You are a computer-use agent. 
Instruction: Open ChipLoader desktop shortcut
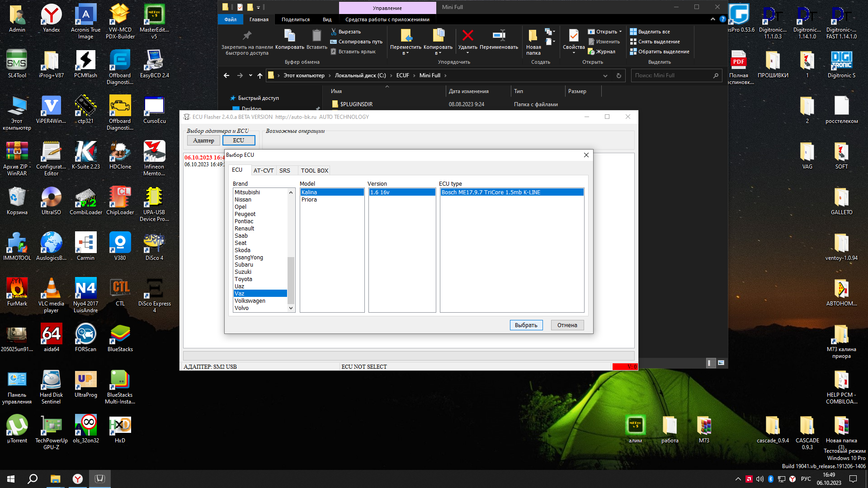(x=120, y=197)
